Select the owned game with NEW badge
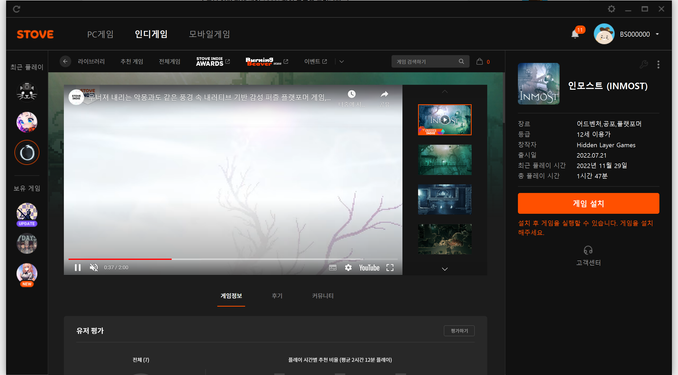The height and width of the screenshot is (375, 678). pyautogui.click(x=27, y=275)
